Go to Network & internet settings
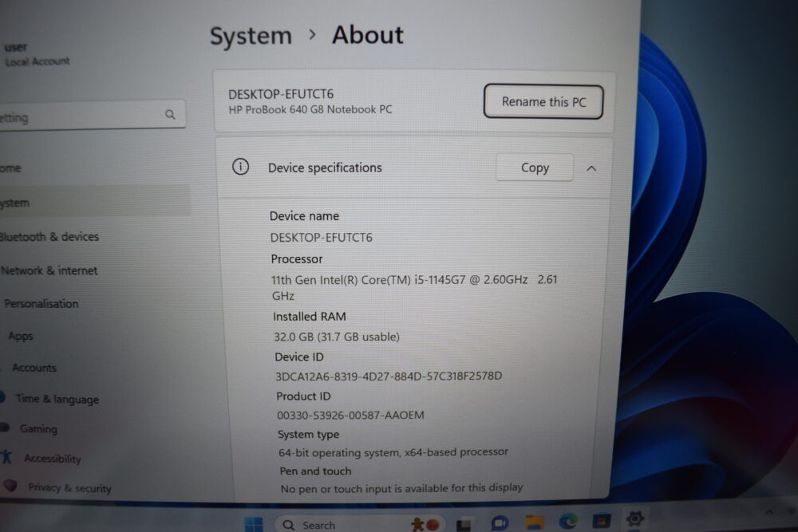 click(x=49, y=270)
